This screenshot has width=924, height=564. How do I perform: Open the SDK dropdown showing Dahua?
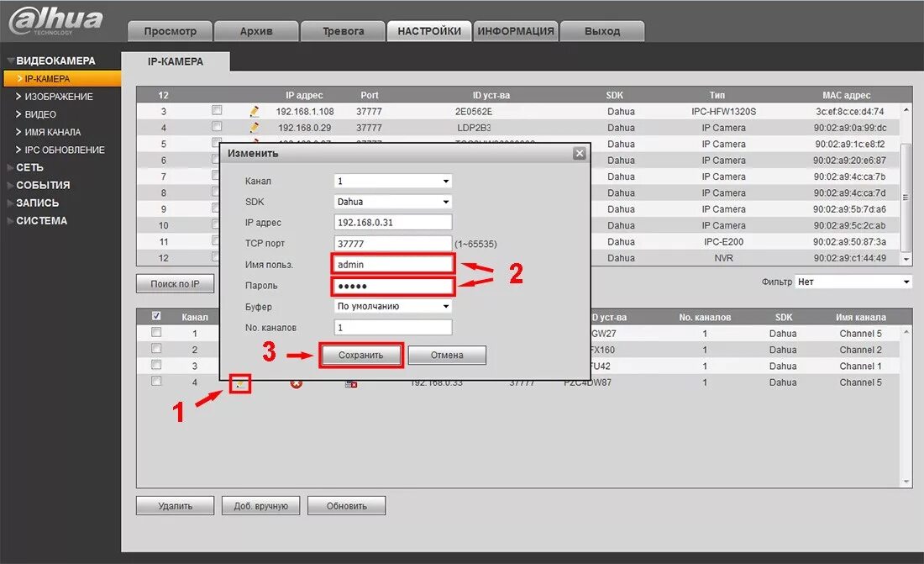393,202
